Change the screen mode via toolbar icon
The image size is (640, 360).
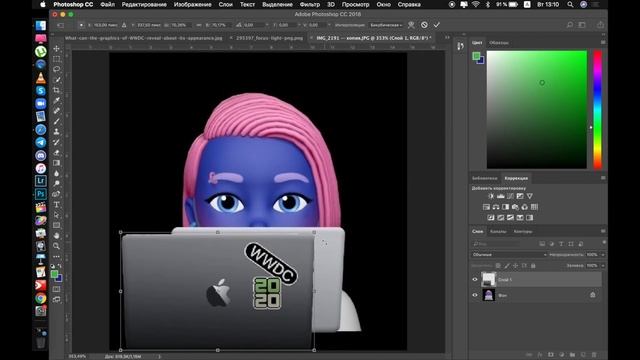point(56,300)
